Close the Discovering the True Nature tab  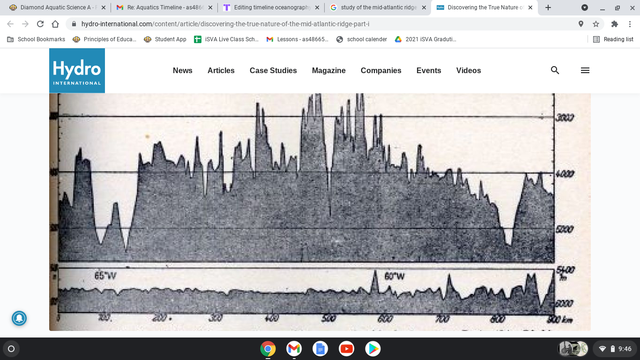[x=530, y=7]
